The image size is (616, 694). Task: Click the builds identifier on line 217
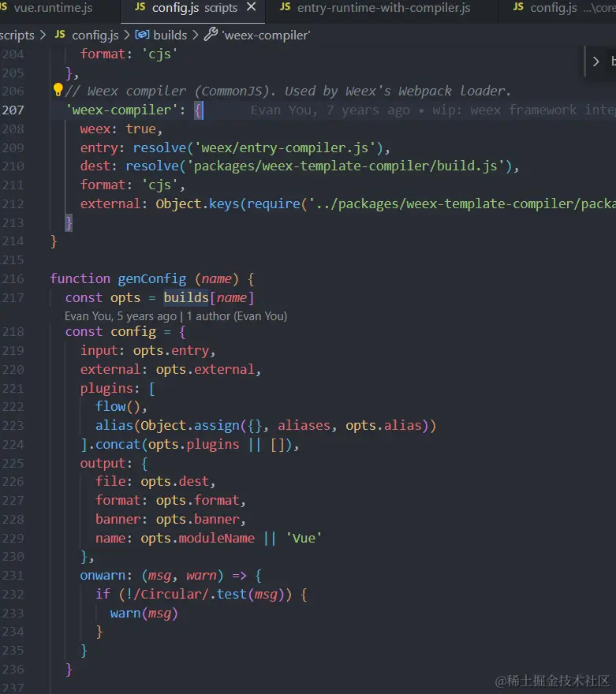(186, 297)
